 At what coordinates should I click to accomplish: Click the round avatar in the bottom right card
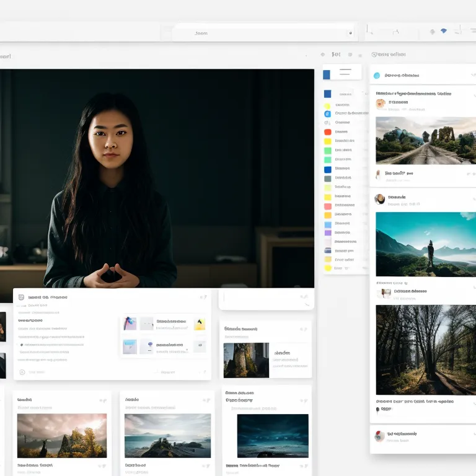tap(379, 436)
